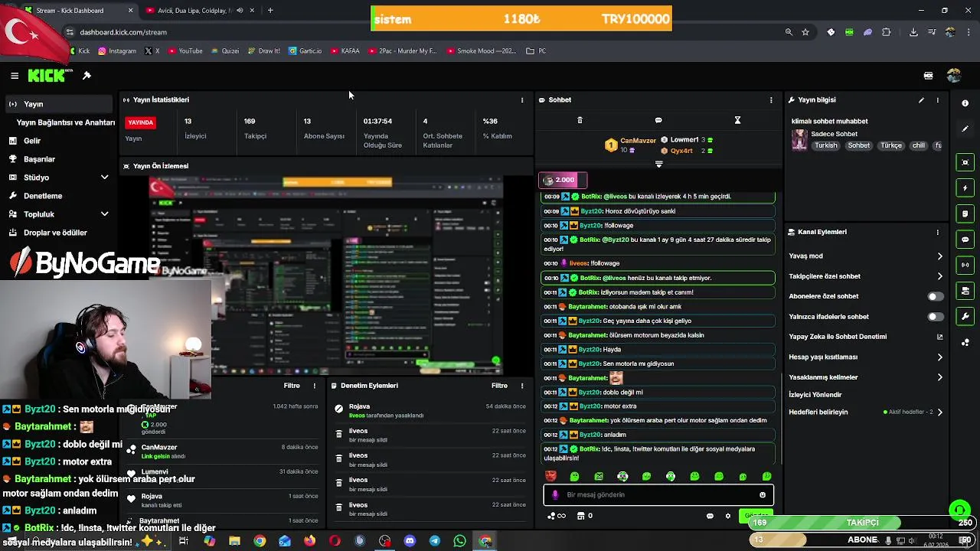Click the info icon in right sidebar
The width and height of the screenshot is (980, 551).
point(965,103)
